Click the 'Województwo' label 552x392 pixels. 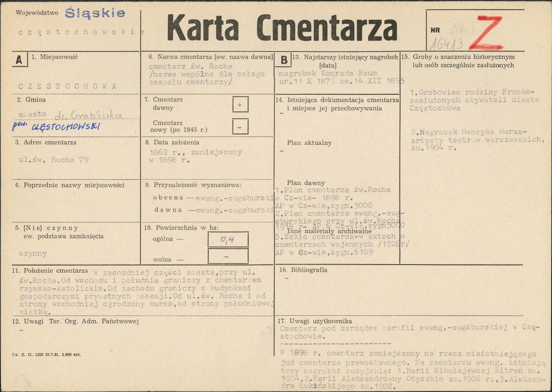37,13
